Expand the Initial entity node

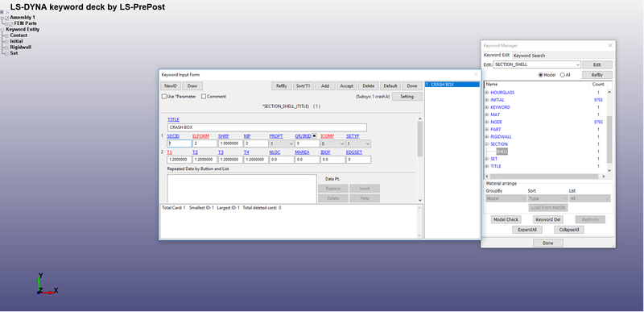point(6,41)
